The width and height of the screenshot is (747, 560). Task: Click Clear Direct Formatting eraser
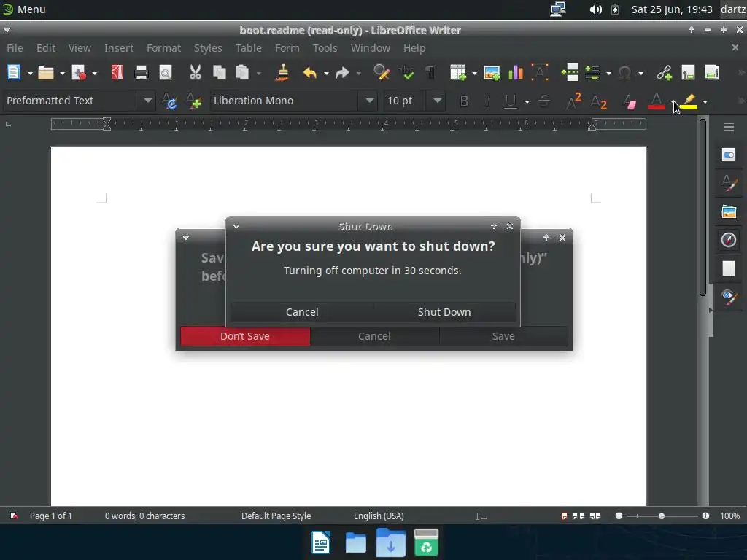click(x=630, y=101)
